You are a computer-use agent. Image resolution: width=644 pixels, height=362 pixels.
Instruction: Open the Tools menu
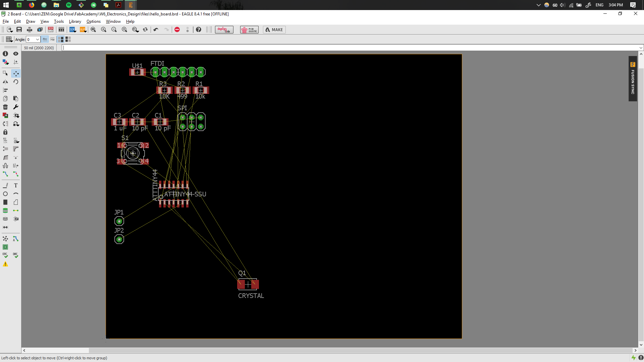pyautogui.click(x=59, y=21)
